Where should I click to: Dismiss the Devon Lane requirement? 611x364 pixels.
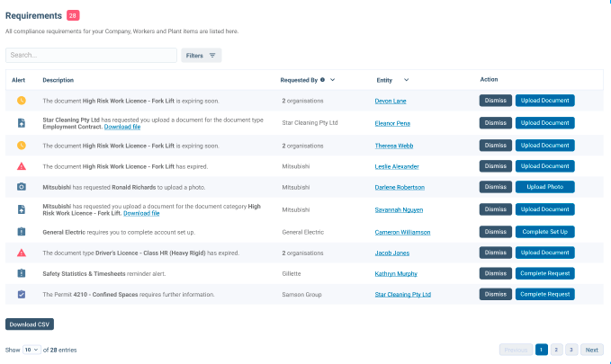[495, 101]
